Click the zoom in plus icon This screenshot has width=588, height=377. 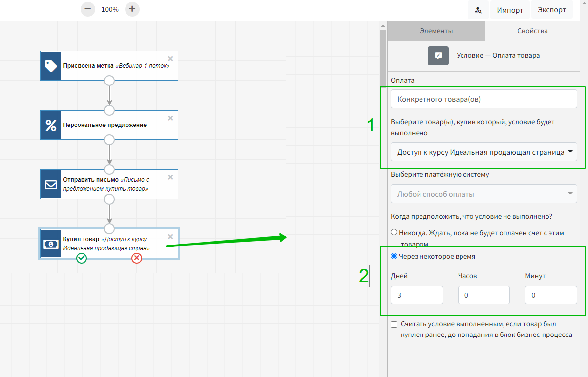tap(132, 9)
